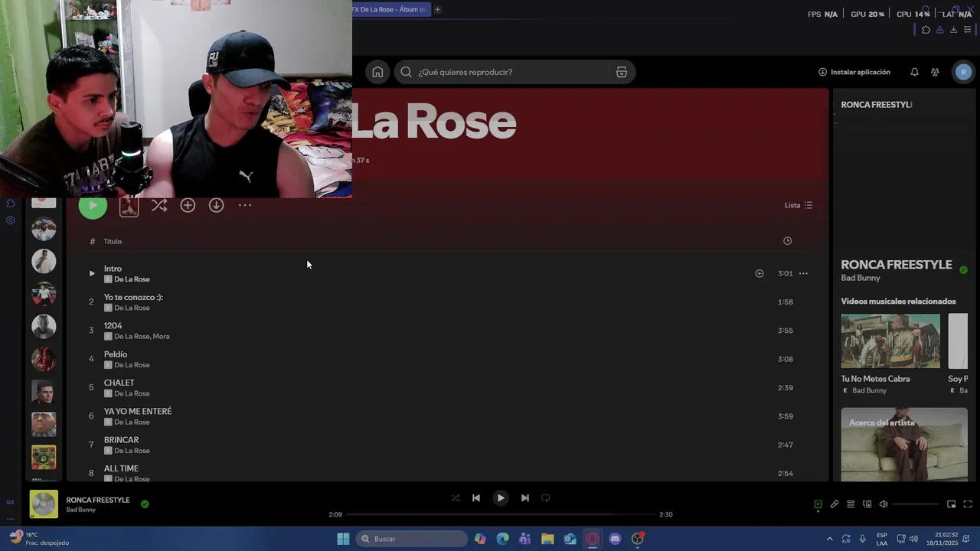980x551 pixels.
Task: Go to Spotify home via house icon
Action: click(x=377, y=72)
